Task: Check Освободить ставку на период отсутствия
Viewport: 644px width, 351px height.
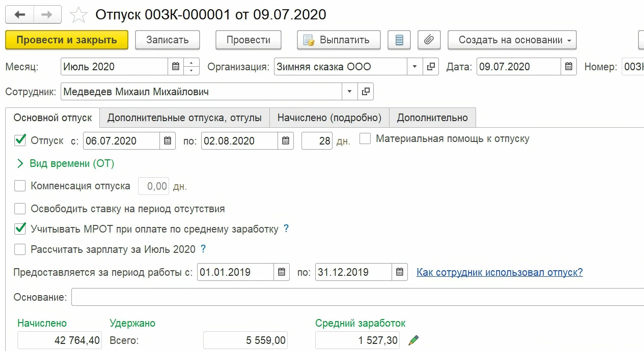Action: (20, 209)
